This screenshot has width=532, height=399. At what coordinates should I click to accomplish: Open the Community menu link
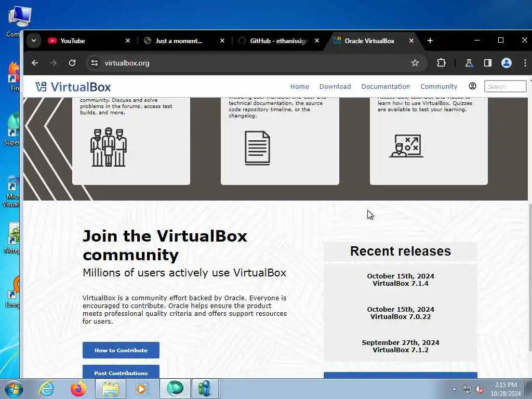point(438,87)
